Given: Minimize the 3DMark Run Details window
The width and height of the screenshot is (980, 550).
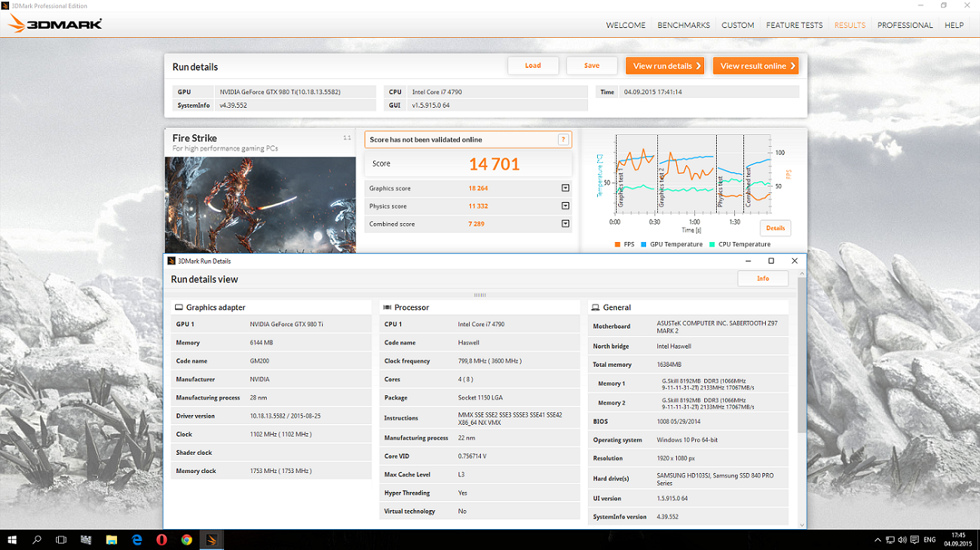Looking at the screenshot, I should (x=748, y=261).
